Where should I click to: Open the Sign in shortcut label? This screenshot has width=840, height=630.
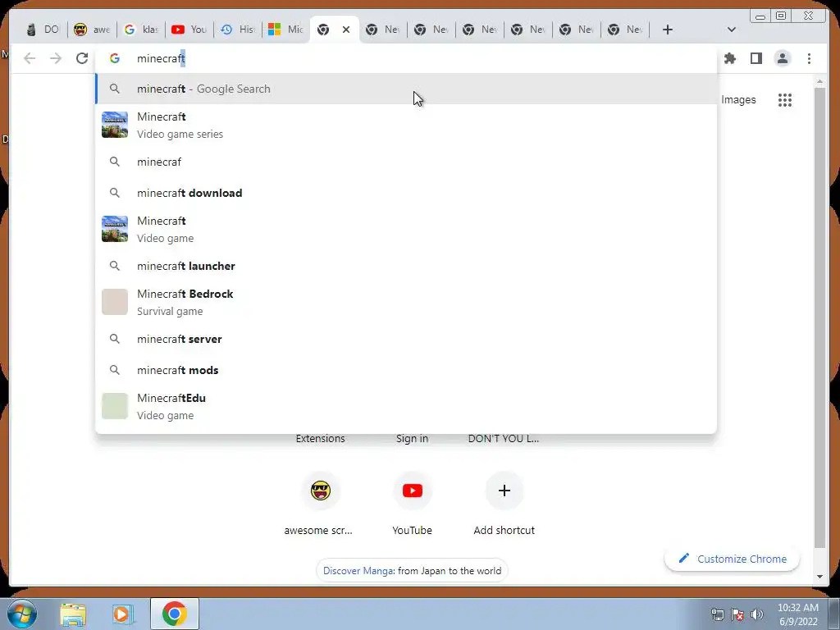(412, 438)
